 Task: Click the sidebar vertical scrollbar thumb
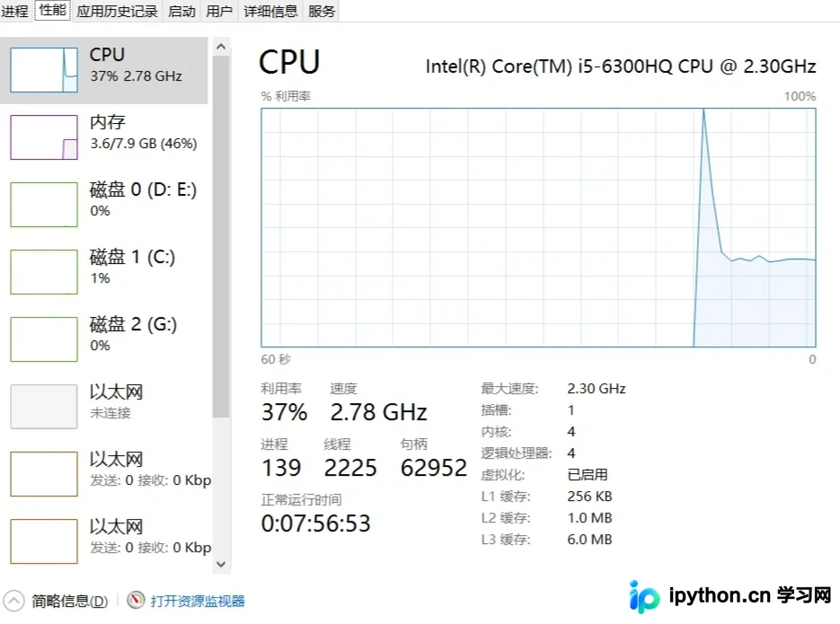[221, 236]
